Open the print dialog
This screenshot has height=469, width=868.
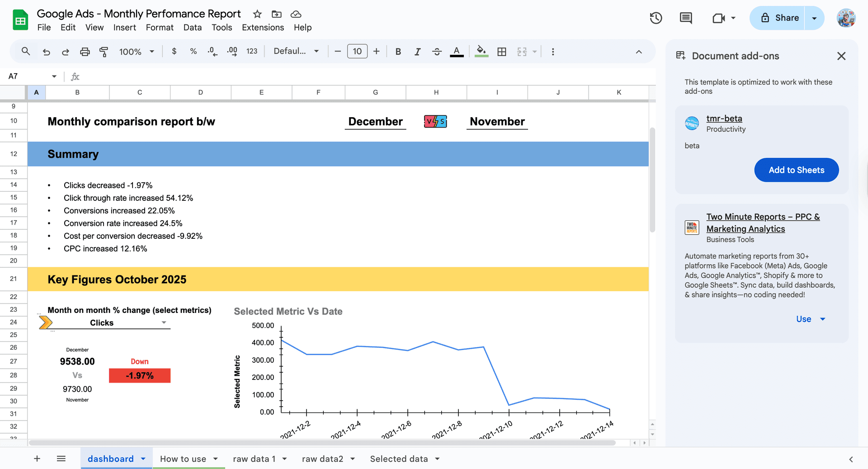85,51
